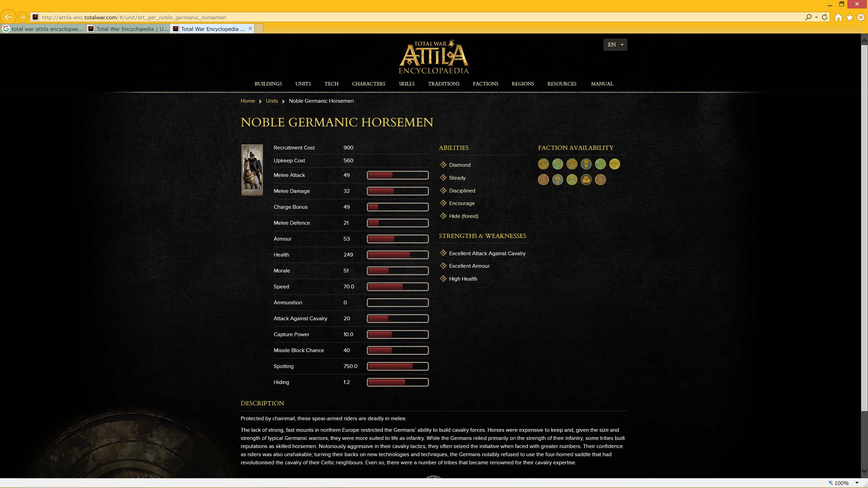Refresh the page with the reload icon

click(825, 17)
